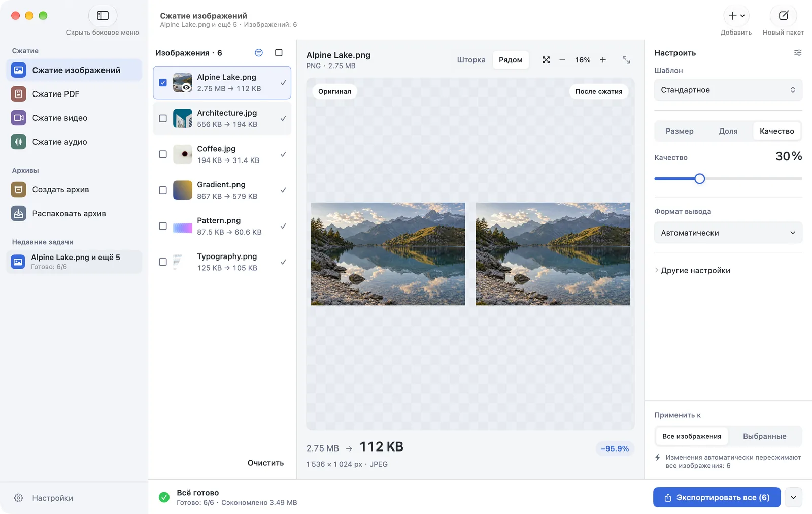Open the Добавить plus dropdown

[x=736, y=16]
